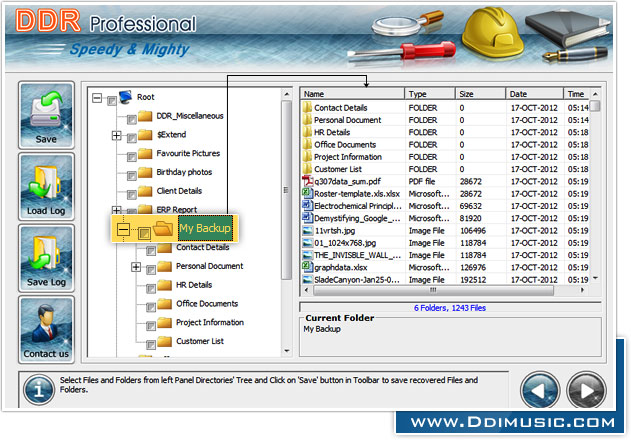Sort the file list by Name column

(353, 94)
